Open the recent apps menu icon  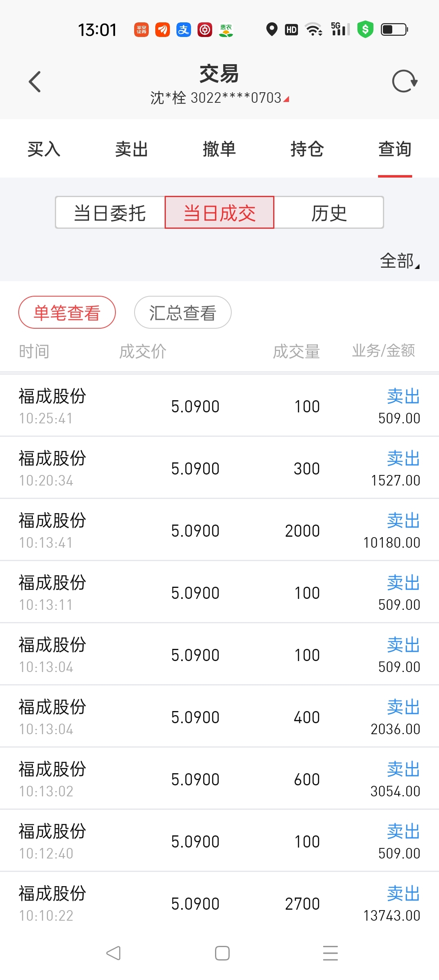click(x=330, y=953)
